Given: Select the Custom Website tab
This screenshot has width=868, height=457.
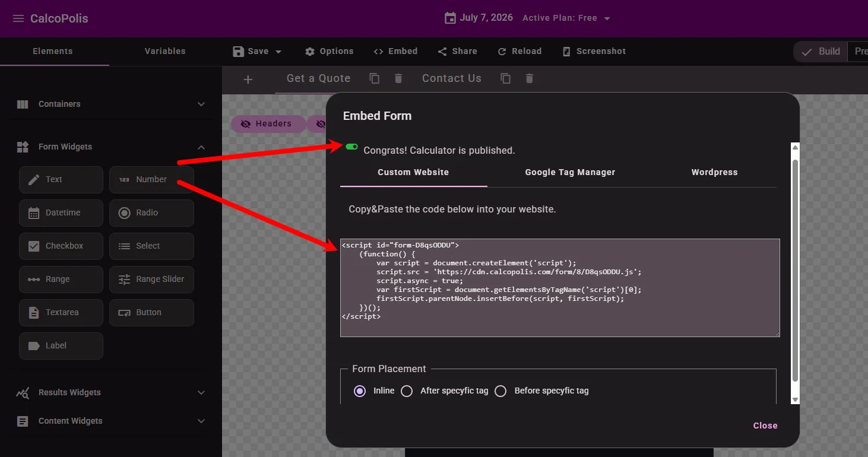Looking at the screenshot, I should 413,172.
